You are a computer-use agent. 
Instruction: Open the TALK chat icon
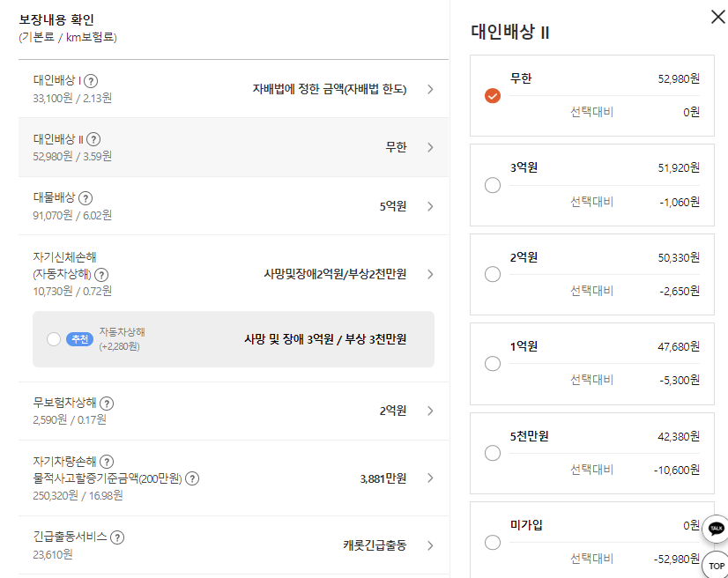point(714,529)
